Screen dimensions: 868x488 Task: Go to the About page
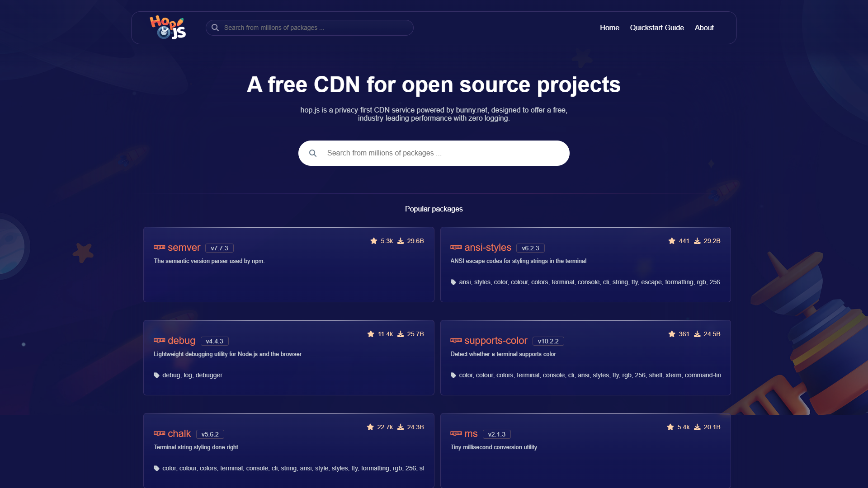[x=704, y=28]
